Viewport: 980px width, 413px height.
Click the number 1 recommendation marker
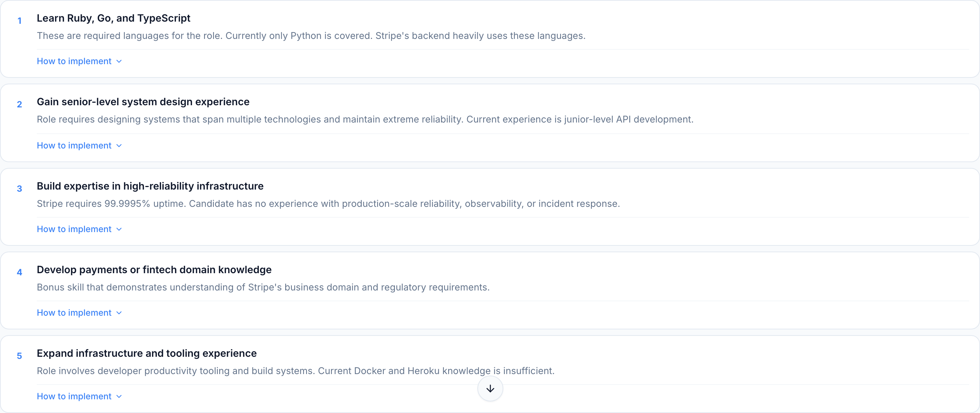(x=19, y=21)
